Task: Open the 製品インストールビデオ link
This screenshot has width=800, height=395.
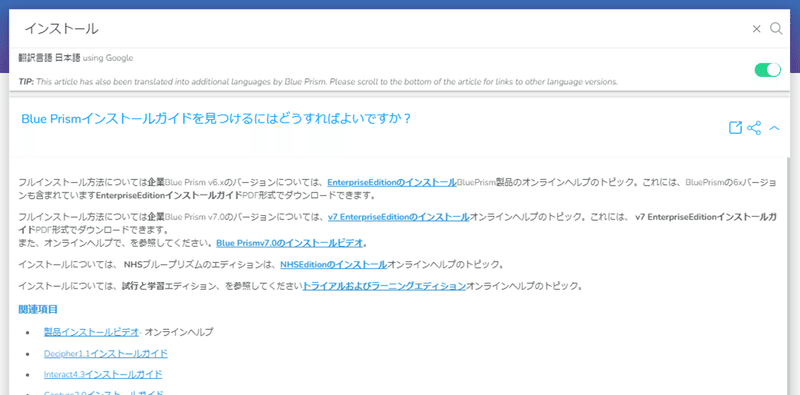Action: (x=91, y=332)
